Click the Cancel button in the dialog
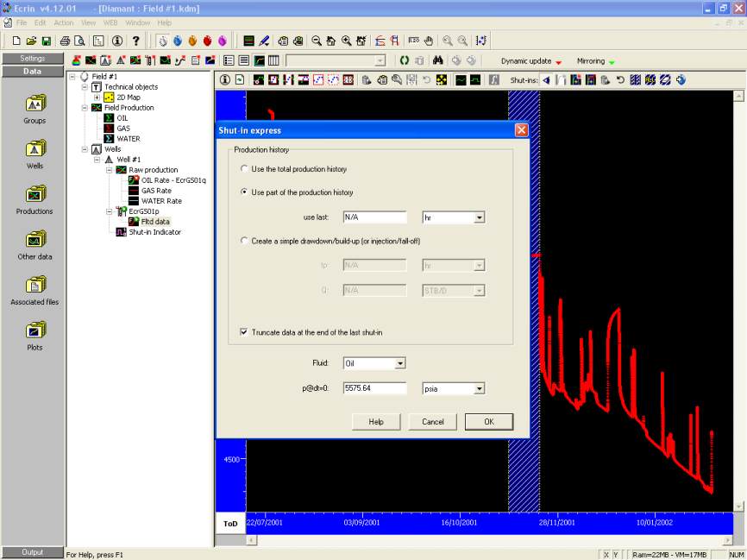747x560 pixels. (x=432, y=422)
